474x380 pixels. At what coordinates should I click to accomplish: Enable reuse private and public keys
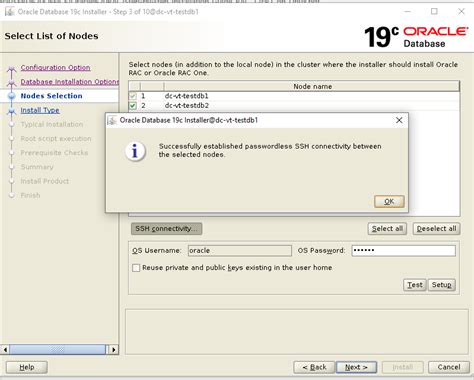click(x=136, y=268)
